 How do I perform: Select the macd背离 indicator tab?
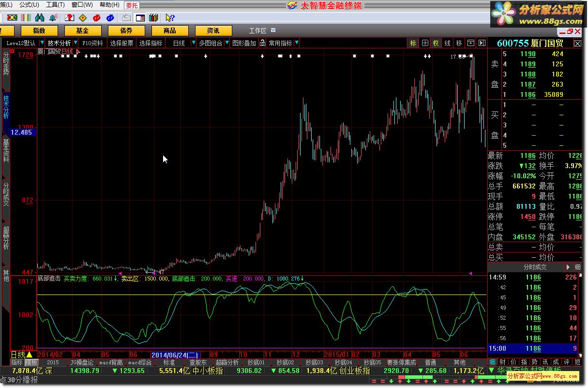click(111, 362)
